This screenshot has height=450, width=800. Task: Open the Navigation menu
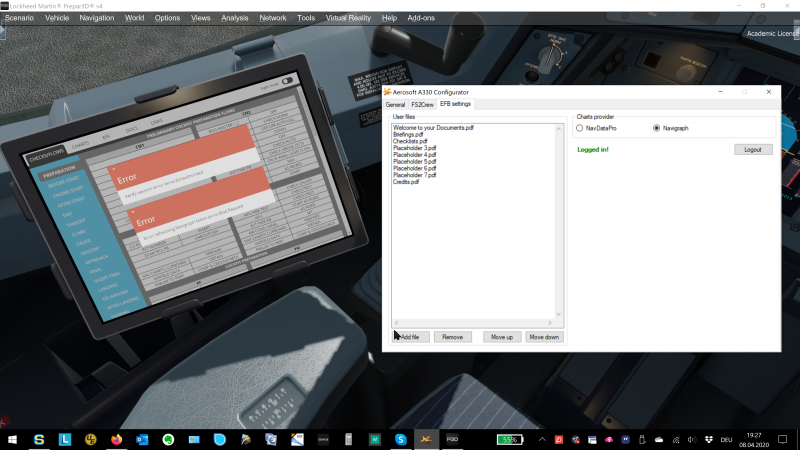[96, 18]
